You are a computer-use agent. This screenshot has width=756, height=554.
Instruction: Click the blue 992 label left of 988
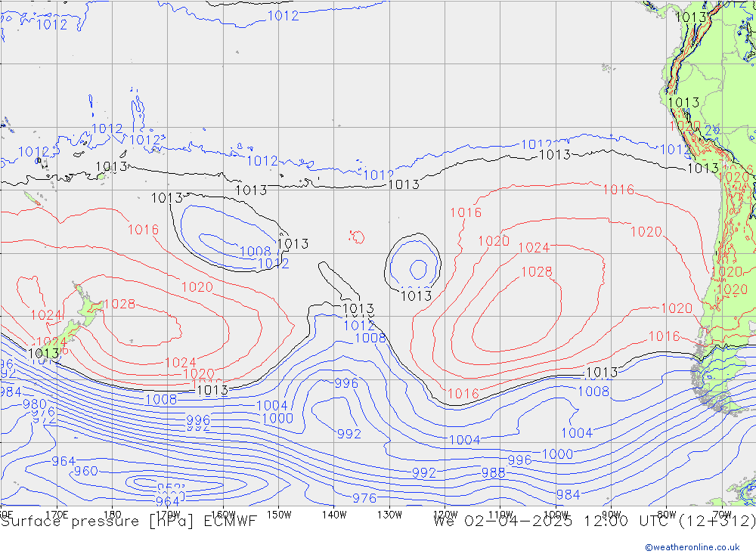click(424, 473)
